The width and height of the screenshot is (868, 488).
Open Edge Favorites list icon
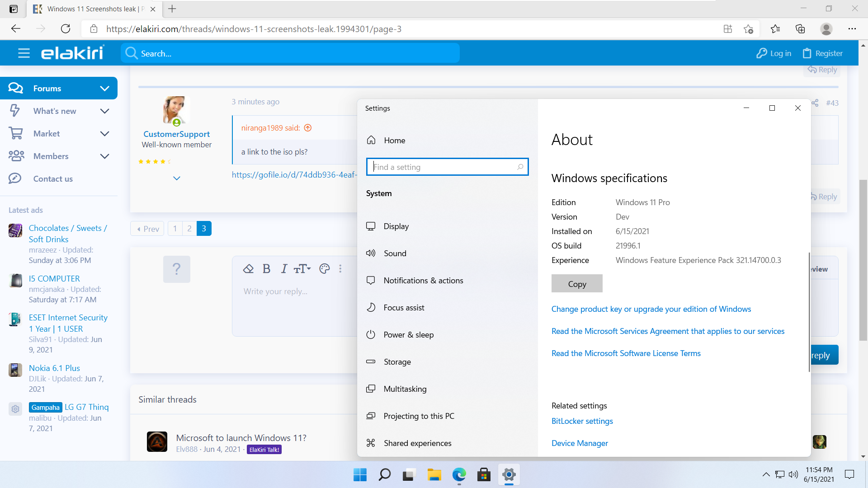775,29
